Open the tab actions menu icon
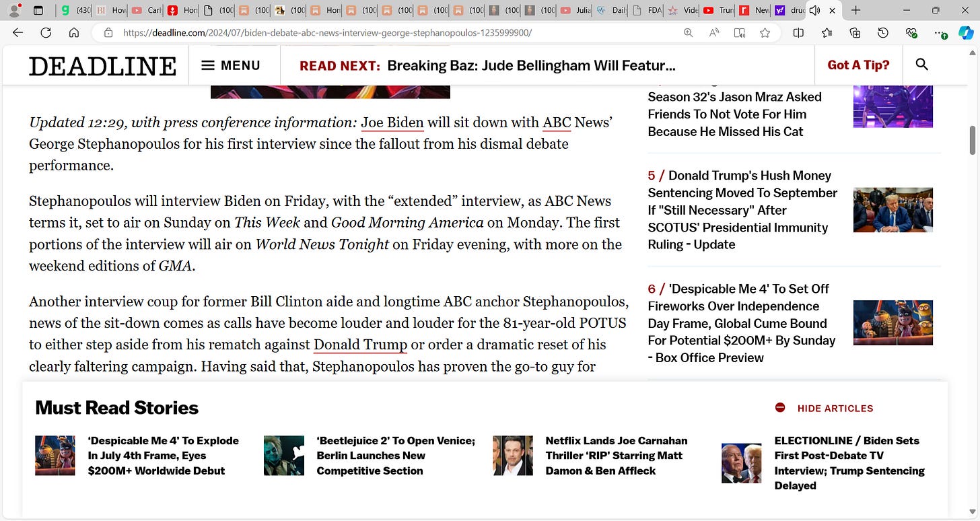The height and width of the screenshot is (521, 980). tap(38, 10)
